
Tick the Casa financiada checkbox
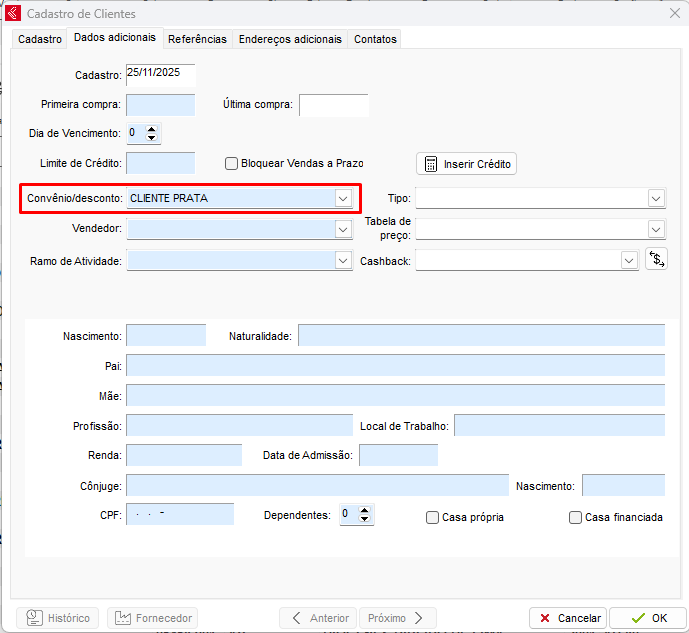(575, 517)
